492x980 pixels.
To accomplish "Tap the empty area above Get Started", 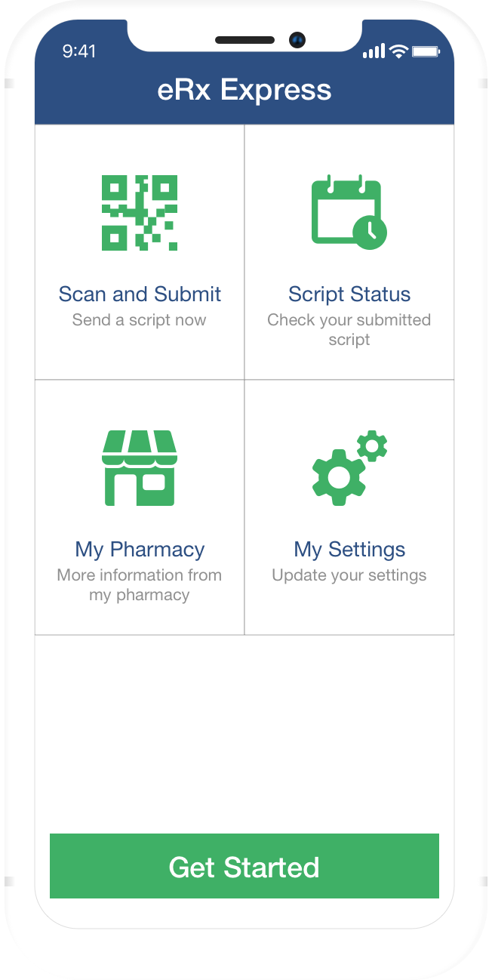I will pyautogui.click(x=244, y=734).
